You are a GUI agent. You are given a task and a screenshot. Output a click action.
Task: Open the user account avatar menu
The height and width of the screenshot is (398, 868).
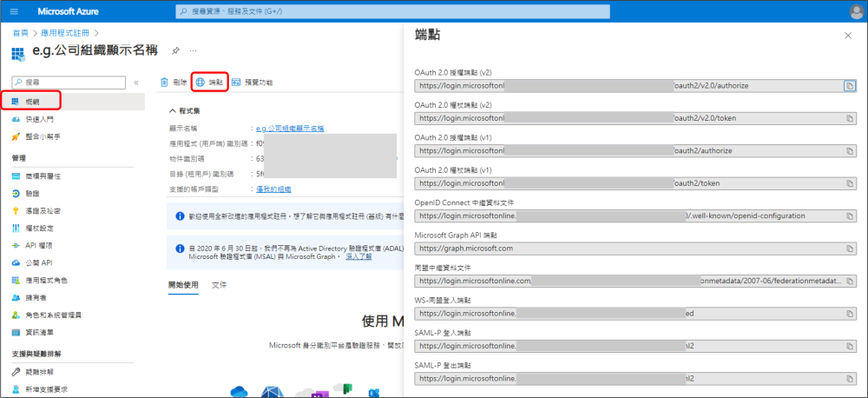pyautogui.click(x=856, y=11)
